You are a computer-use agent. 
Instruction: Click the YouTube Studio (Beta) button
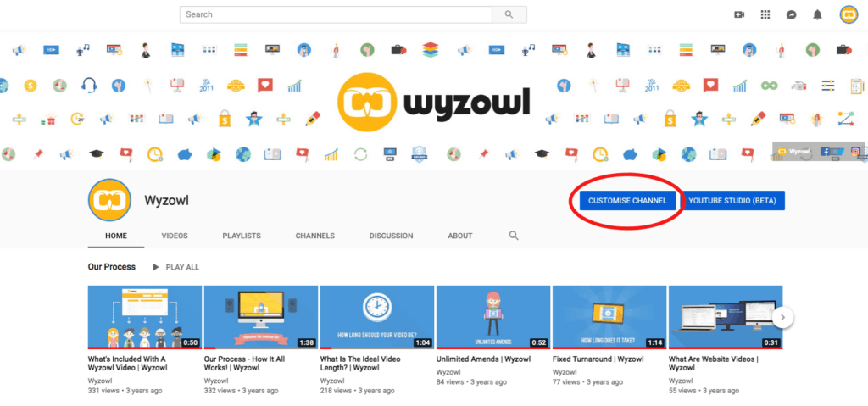click(x=732, y=201)
